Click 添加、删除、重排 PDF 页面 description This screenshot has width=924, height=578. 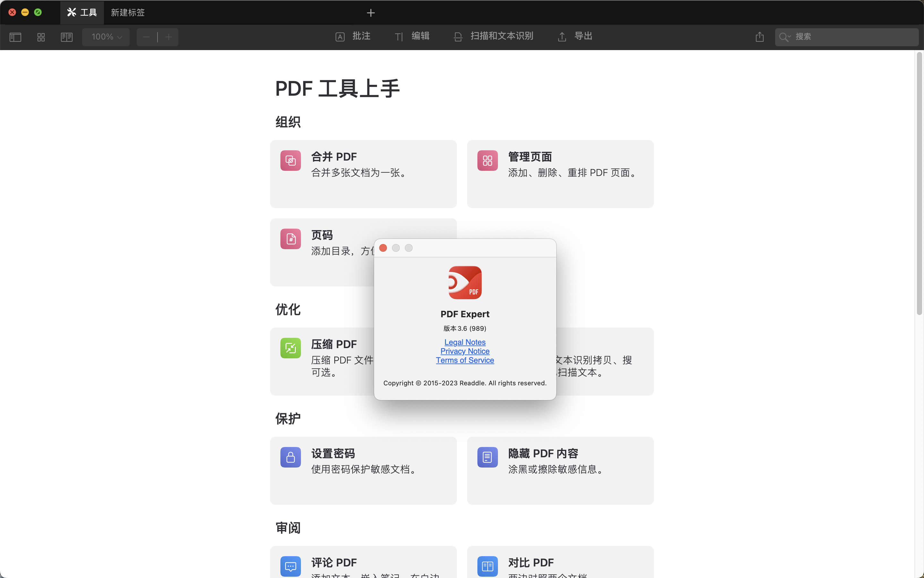coord(573,173)
